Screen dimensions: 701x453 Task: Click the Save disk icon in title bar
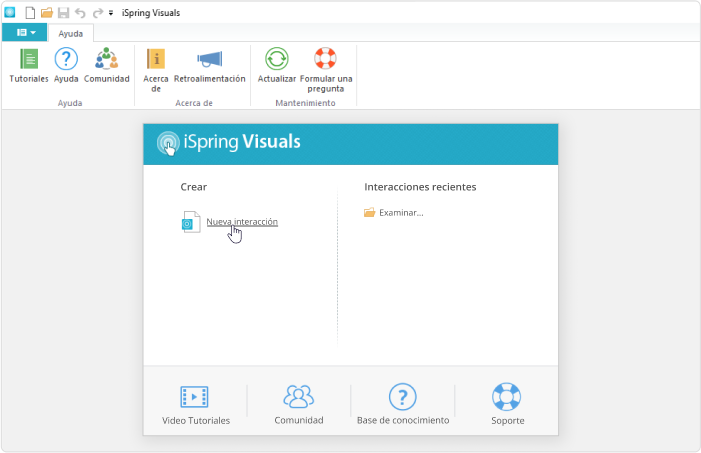coord(63,13)
